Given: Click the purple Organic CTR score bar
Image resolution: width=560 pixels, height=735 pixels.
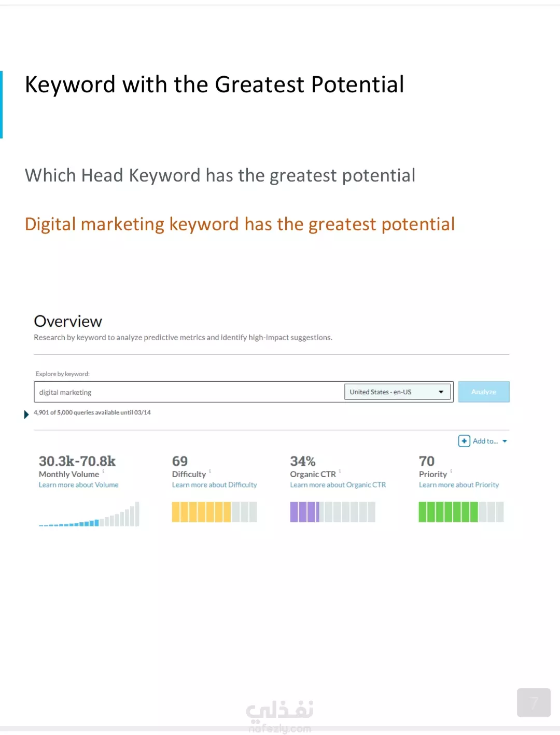Looking at the screenshot, I should pos(332,512).
